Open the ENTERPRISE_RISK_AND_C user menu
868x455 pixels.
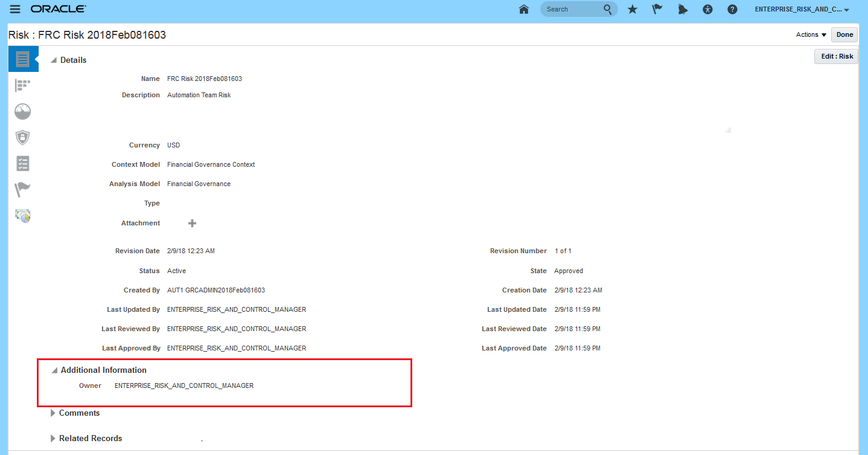point(800,9)
